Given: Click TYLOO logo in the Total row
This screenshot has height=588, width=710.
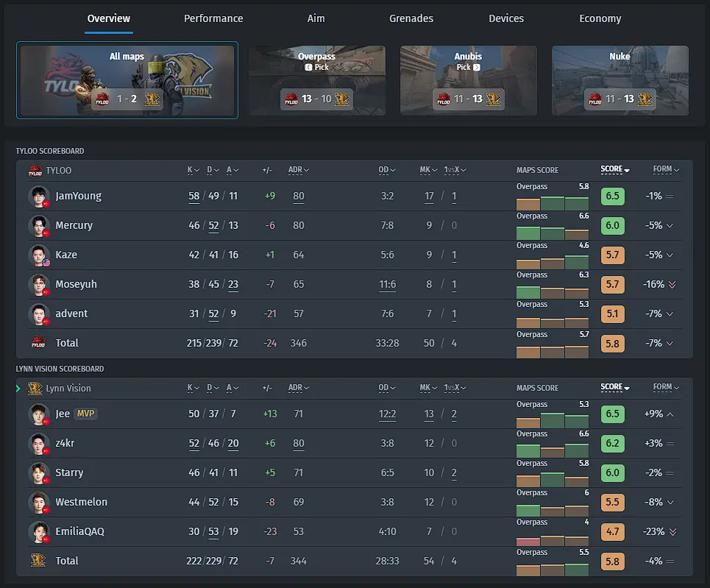Looking at the screenshot, I should 38,343.
